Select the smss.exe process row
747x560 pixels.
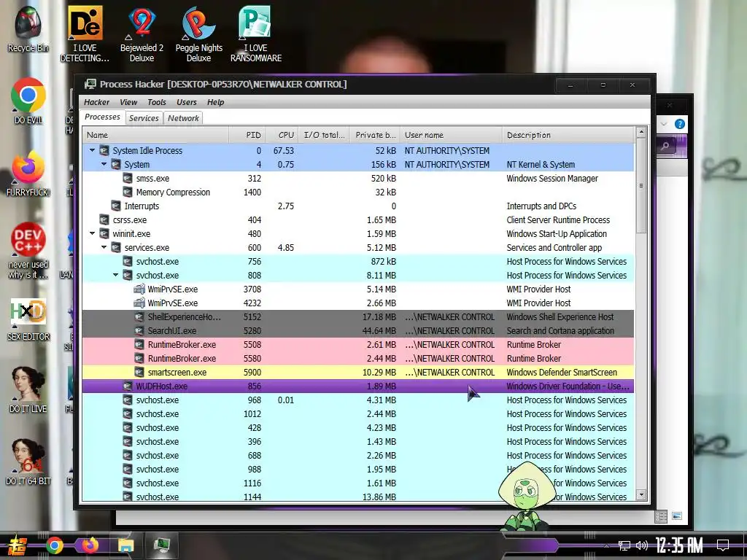click(x=358, y=178)
